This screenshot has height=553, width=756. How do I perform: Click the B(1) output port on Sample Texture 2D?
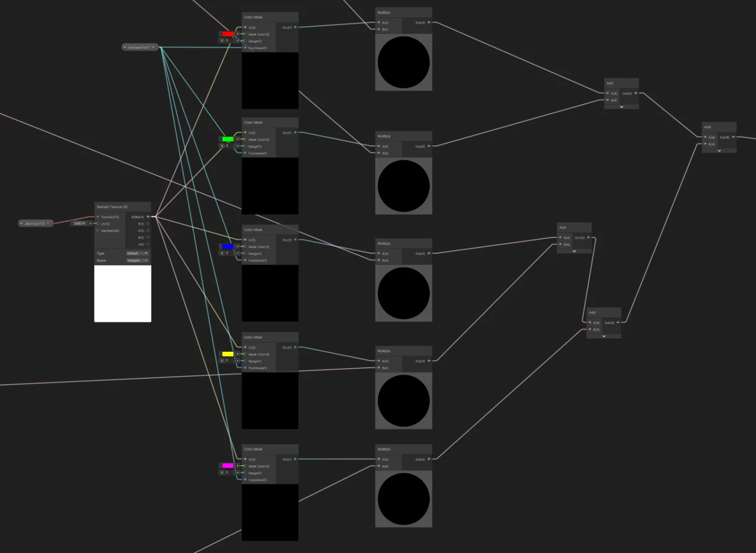coord(148,237)
